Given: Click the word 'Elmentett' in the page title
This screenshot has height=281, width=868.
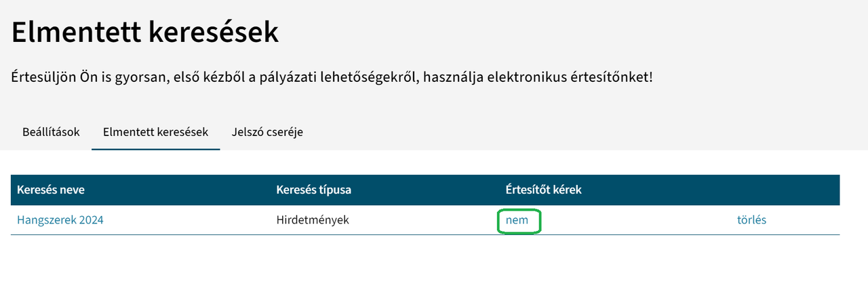Looking at the screenshot, I should pos(79,33).
